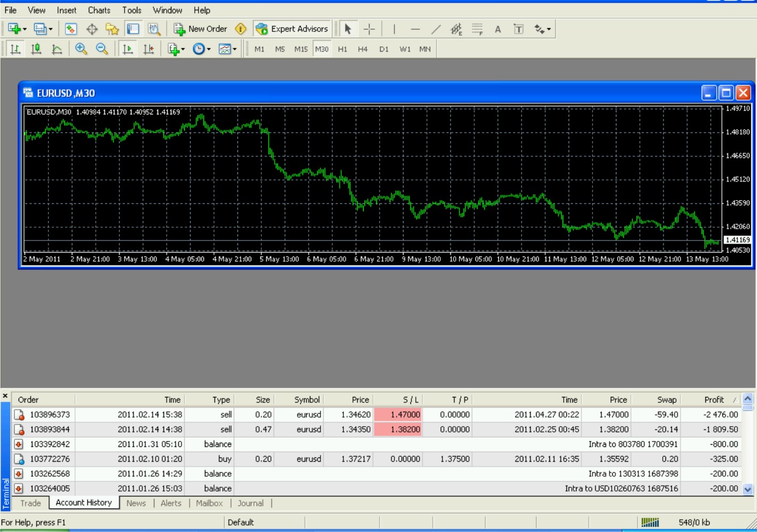757x532 pixels.
Task: Select the Crosshair cursor tool
Action: pos(369,29)
